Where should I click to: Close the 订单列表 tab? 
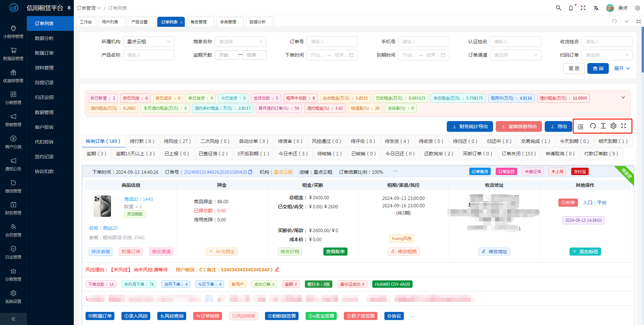coord(181,22)
